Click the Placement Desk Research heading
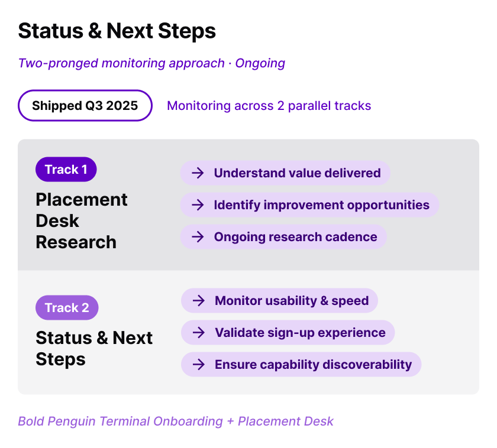The width and height of the screenshot is (497, 448). point(82,220)
